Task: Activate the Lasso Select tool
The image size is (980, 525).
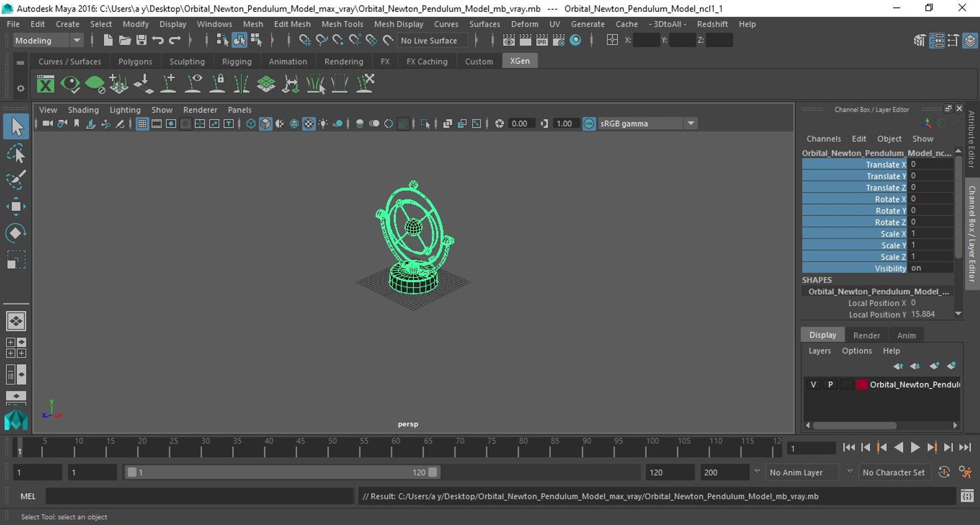Action: click(16, 154)
